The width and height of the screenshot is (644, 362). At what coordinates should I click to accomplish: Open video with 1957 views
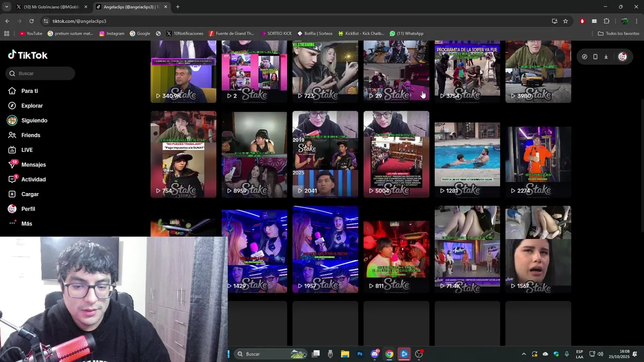(325, 249)
